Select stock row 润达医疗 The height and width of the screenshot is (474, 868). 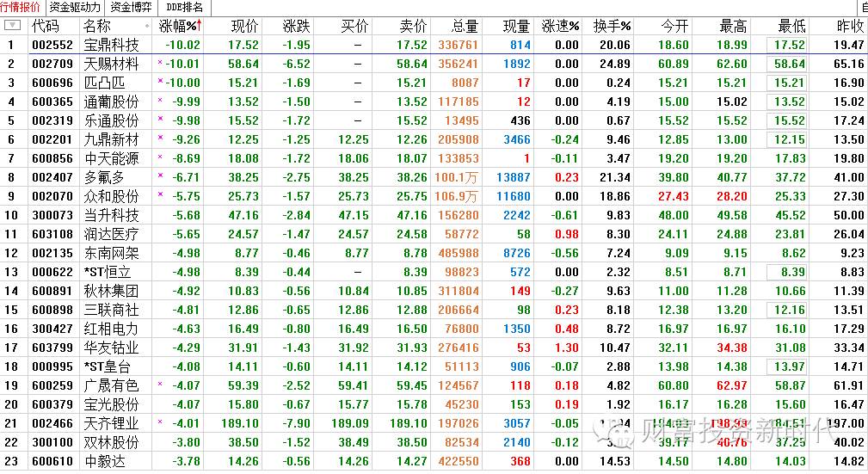pyautogui.click(x=434, y=234)
